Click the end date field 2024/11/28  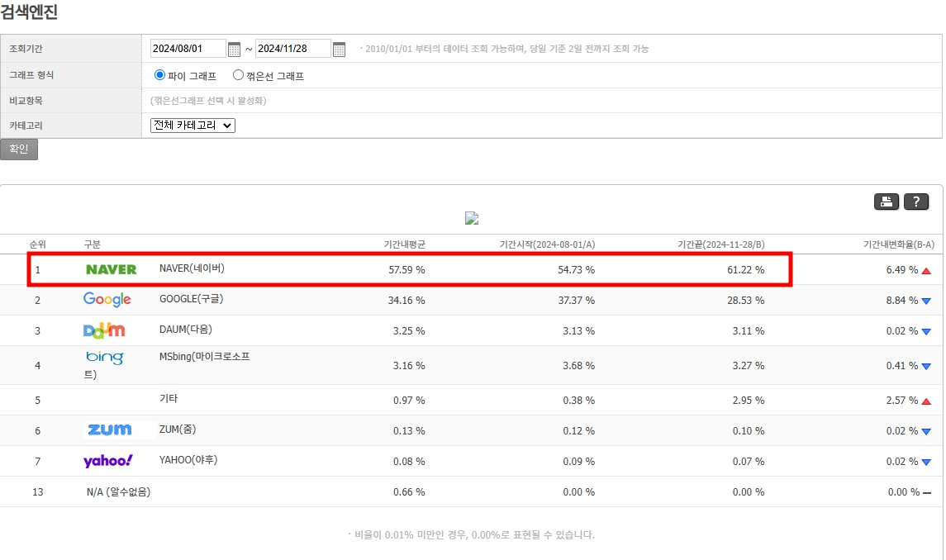292,49
